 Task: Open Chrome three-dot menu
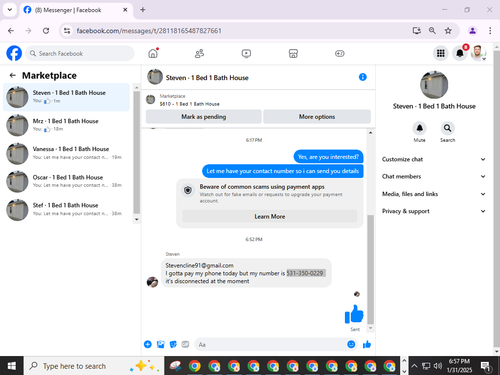pyautogui.click(x=490, y=31)
